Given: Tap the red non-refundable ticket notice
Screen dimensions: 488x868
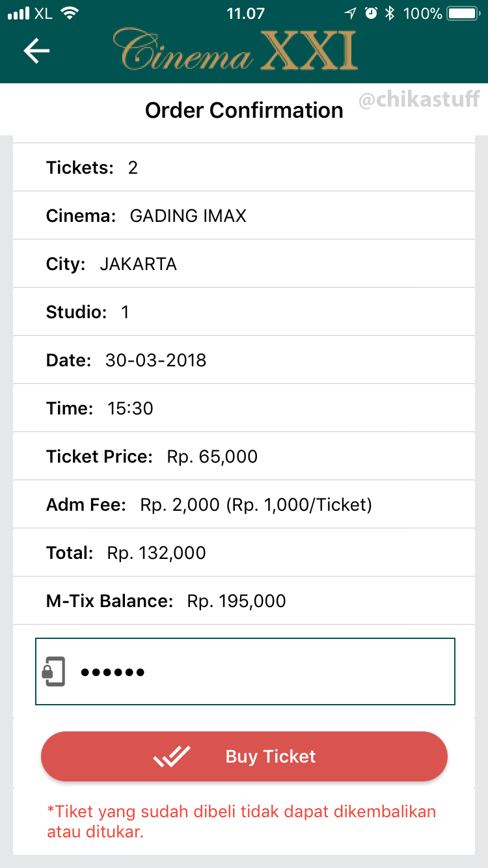Looking at the screenshot, I should 241,821.
